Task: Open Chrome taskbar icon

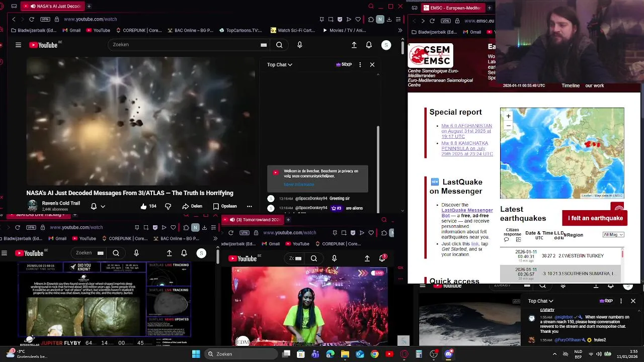Action: (374, 354)
